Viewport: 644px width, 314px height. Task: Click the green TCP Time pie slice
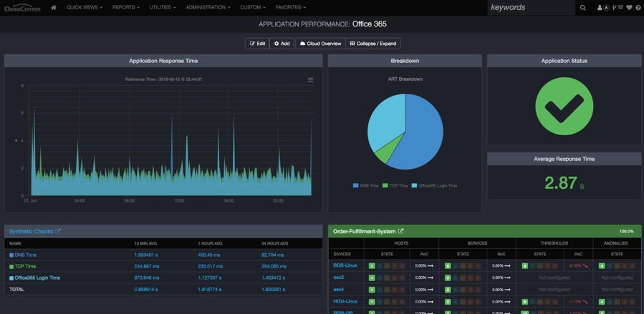tap(385, 153)
